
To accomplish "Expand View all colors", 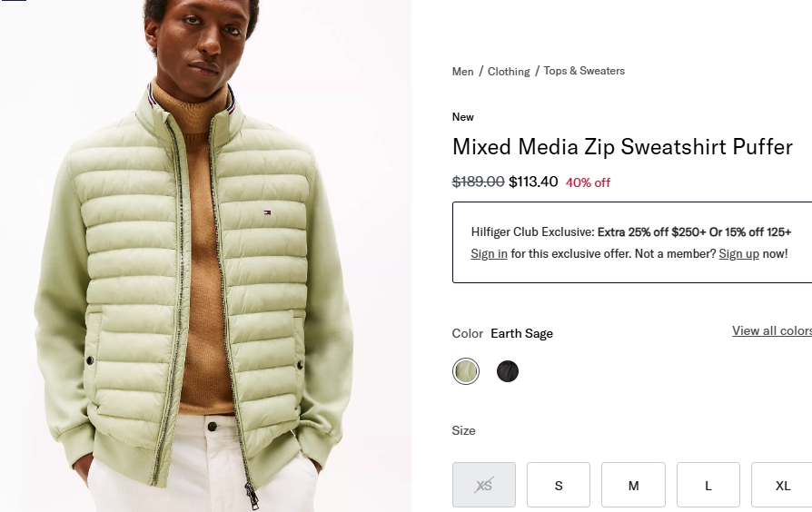I will click(x=772, y=330).
